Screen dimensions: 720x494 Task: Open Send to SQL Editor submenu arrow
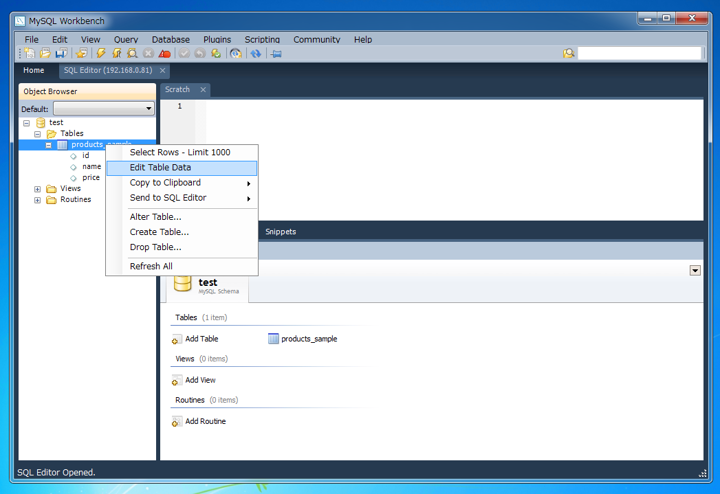(x=248, y=199)
